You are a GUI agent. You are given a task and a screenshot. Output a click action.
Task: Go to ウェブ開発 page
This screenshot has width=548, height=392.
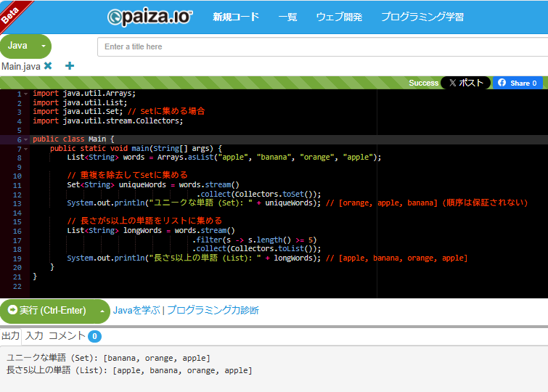tap(339, 17)
